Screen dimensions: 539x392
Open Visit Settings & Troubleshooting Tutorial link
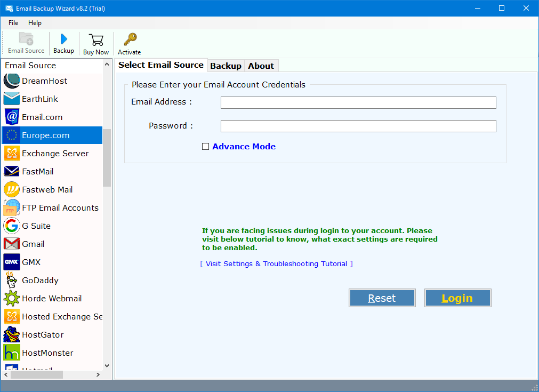276,264
